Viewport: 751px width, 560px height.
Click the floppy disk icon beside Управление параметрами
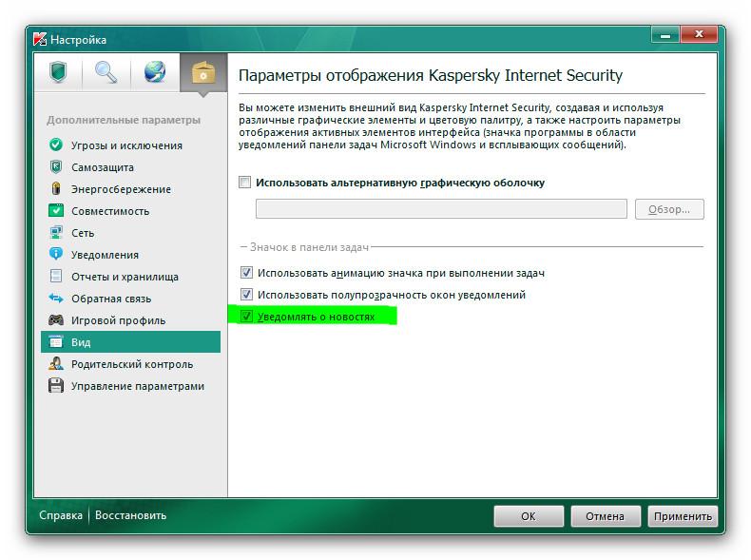(56, 386)
